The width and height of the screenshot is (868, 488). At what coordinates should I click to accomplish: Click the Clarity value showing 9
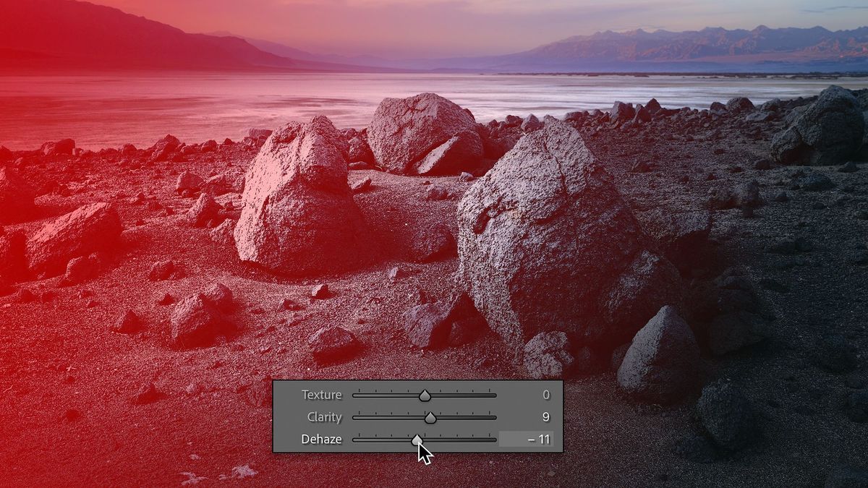tap(547, 417)
